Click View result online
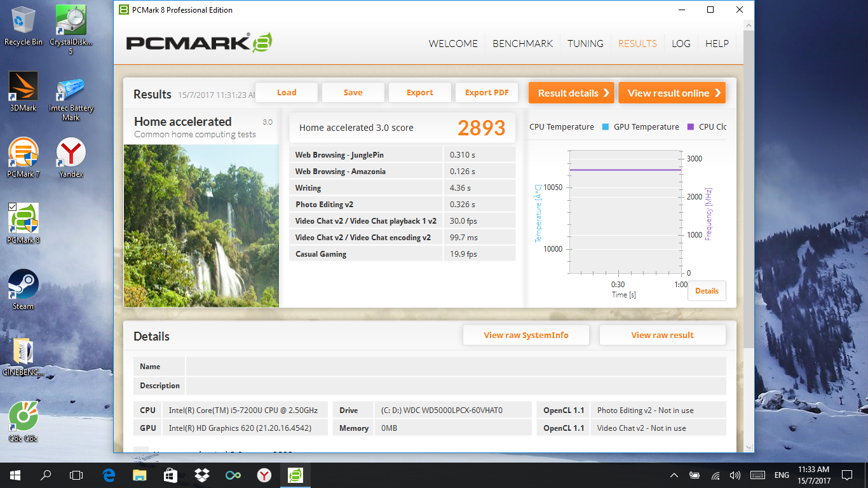 click(672, 93)
